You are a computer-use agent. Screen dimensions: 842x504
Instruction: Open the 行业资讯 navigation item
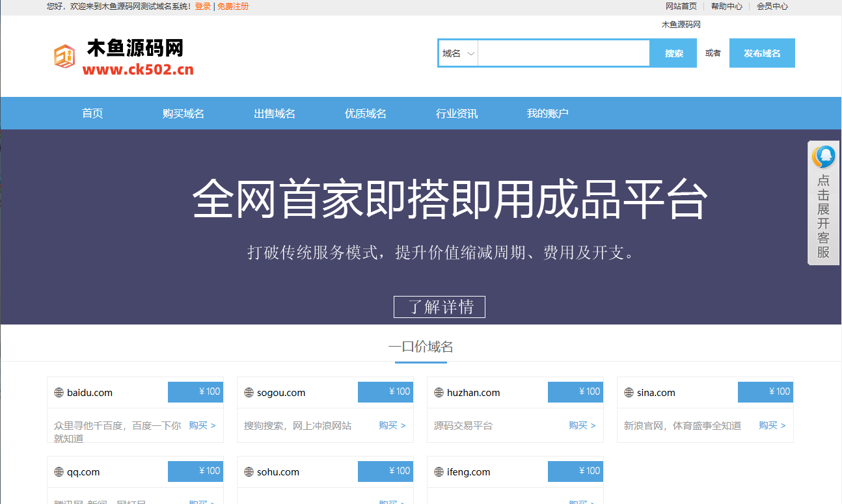point(457,113)
